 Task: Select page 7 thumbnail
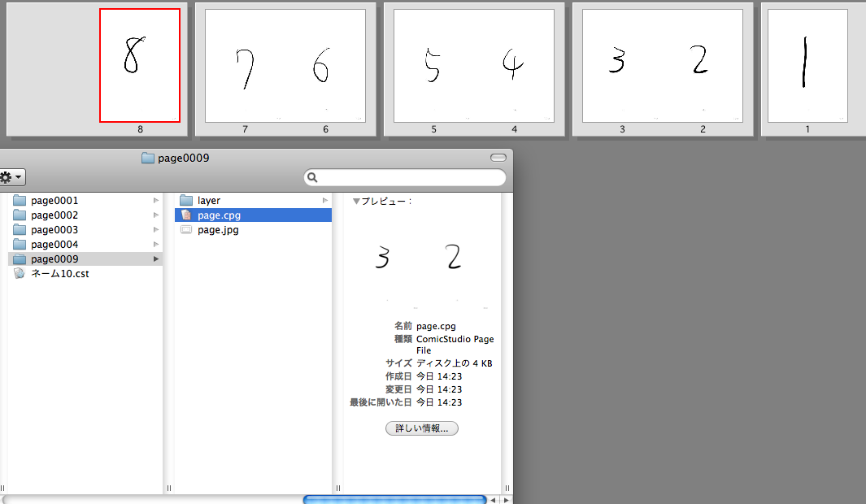pos(246,66)
